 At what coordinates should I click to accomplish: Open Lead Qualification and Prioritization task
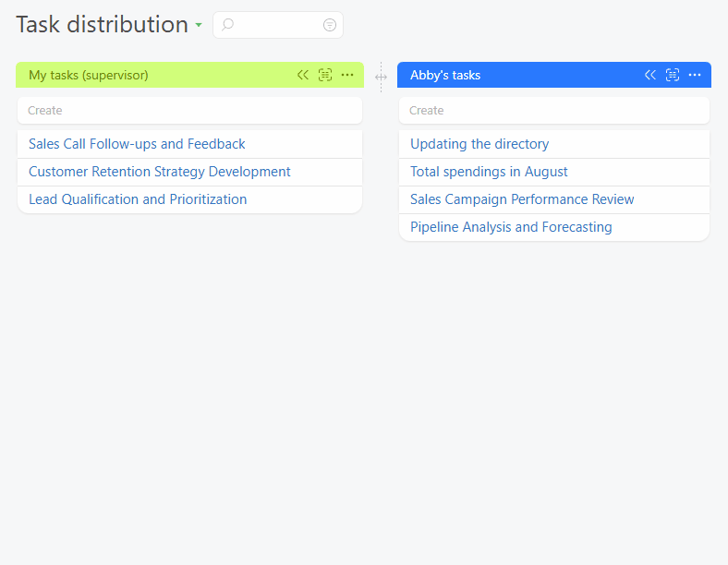(138, 199)
